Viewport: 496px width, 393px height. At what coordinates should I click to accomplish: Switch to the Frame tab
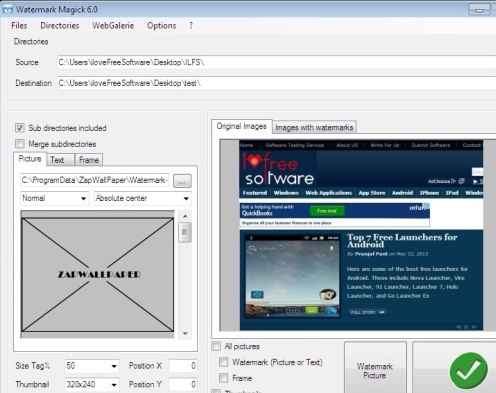(89, 160)
